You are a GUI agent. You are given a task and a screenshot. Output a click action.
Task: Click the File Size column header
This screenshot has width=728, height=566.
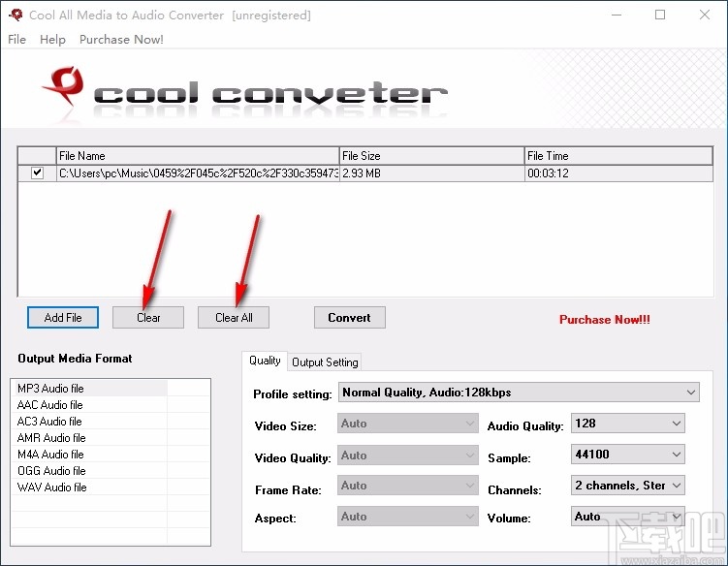click(x=431, y=155)
